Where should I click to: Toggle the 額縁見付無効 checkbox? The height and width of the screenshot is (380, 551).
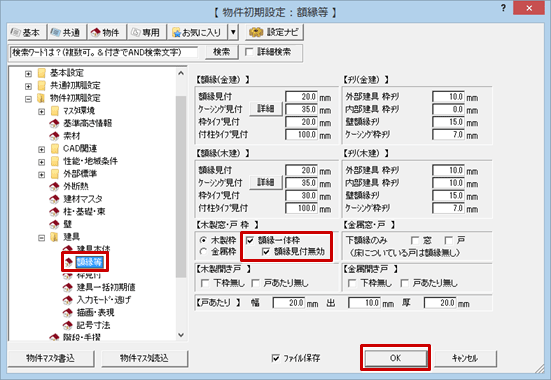point(266,252)
